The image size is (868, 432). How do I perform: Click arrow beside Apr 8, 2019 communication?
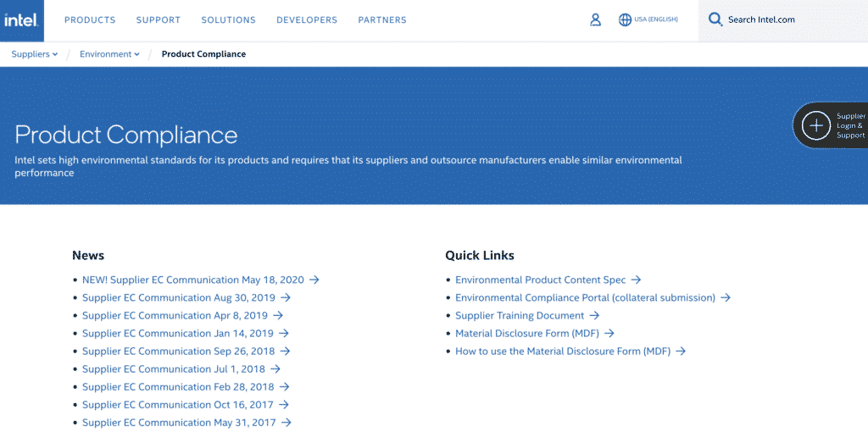point(278,315)
